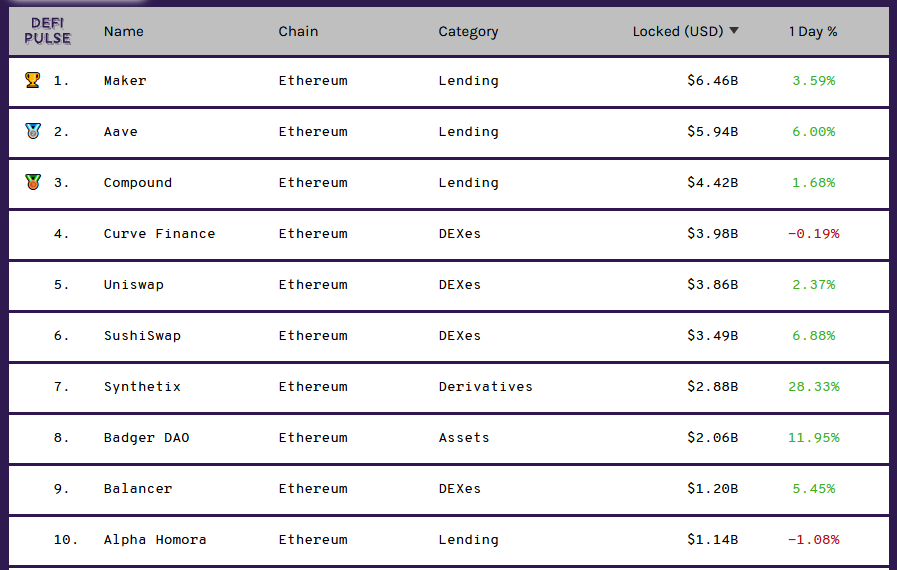Open the Maker project link
This screenshot has width=897, height=570.
(125, 81)
